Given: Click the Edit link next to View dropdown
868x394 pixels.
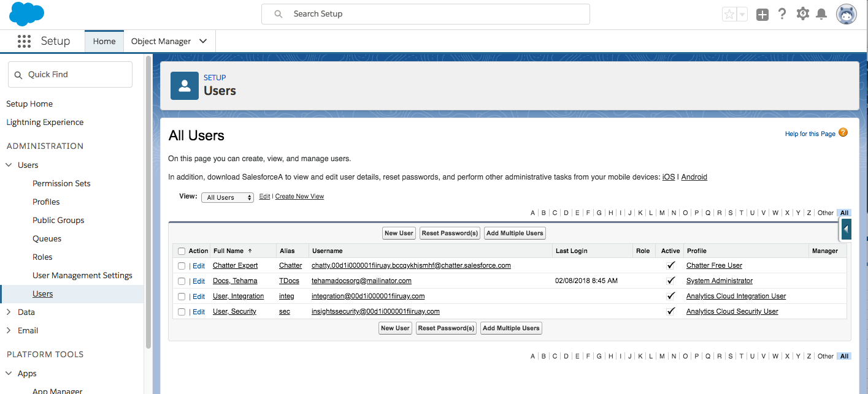Looking at the screenshot, I should 264,197.
